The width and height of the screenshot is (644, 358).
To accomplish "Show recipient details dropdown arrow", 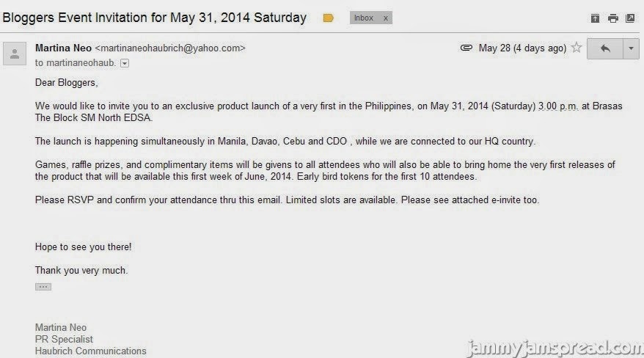I will tap(125, 64).
